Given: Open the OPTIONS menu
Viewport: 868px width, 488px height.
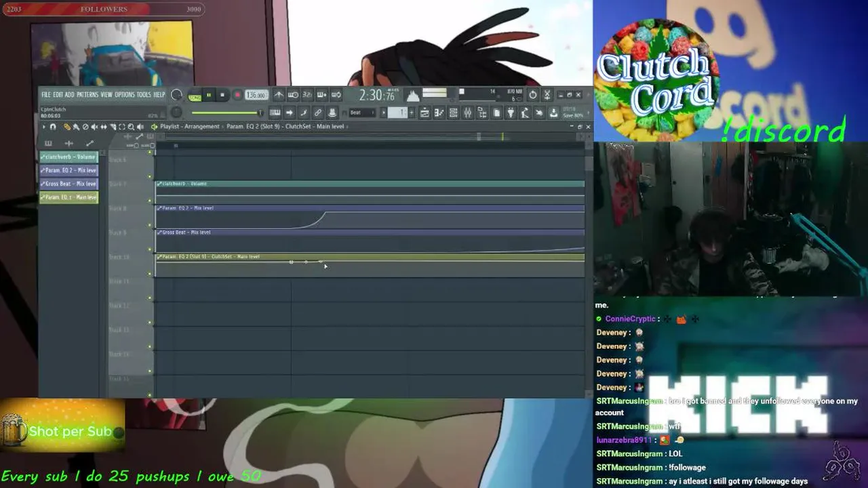Looking at the screenshot, I should (124, 95).
